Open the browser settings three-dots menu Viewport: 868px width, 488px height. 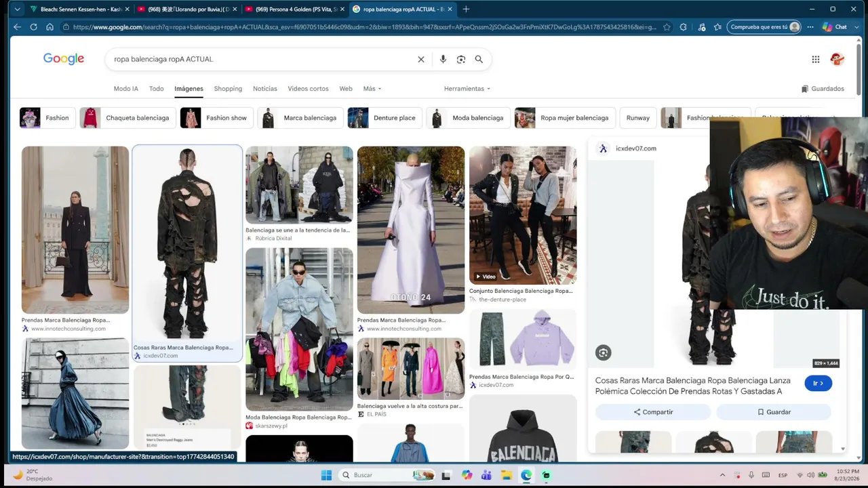(810, 27)
